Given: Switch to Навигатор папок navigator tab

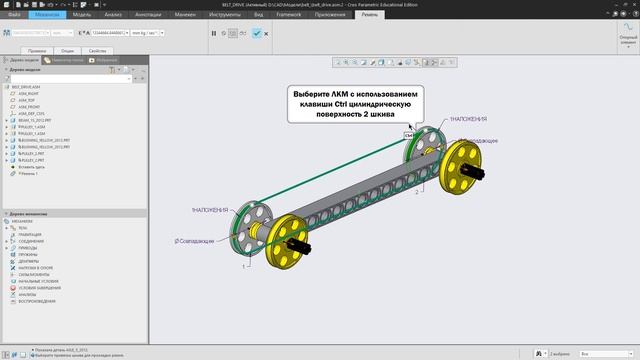Looking at the screenshot, I should [x=63, y=60].
